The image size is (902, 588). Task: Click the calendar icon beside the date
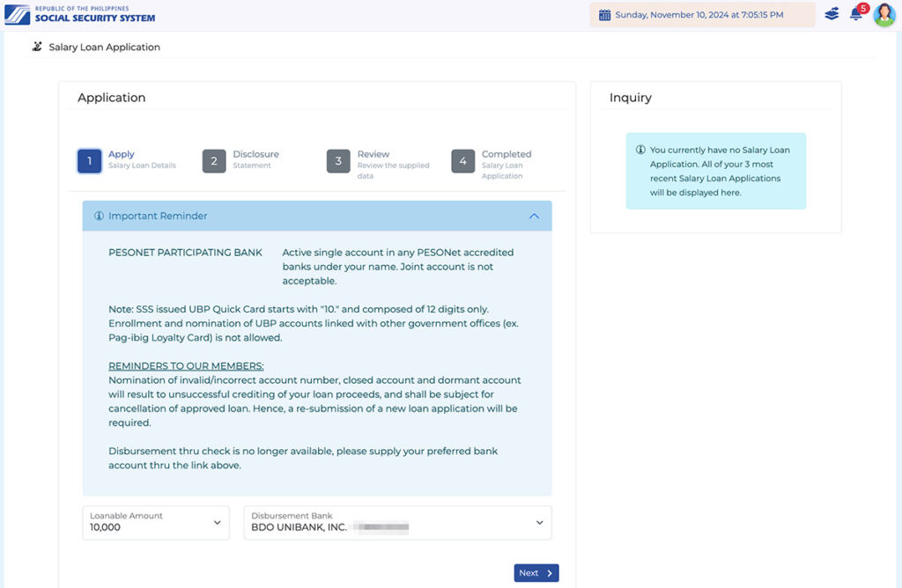(604, 15)
